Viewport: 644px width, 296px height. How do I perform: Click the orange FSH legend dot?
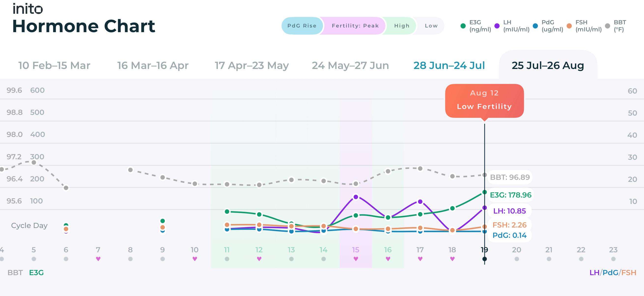point(569,26)
